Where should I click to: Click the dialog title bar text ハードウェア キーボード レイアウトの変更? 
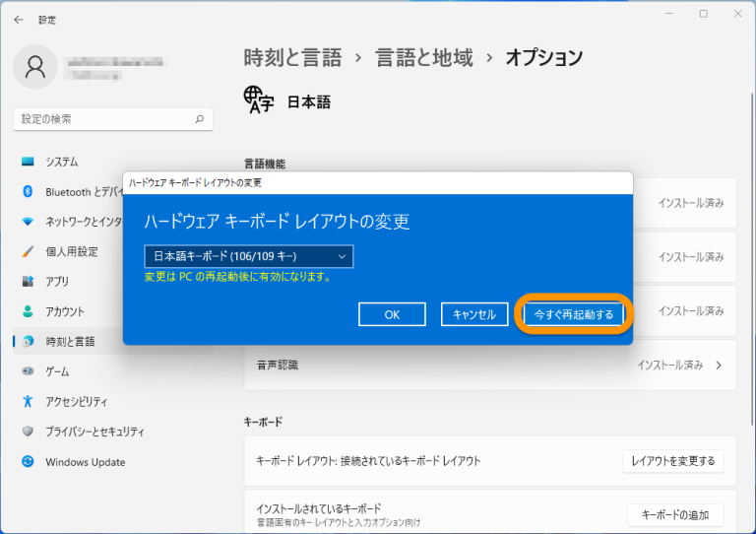[195, 183]
